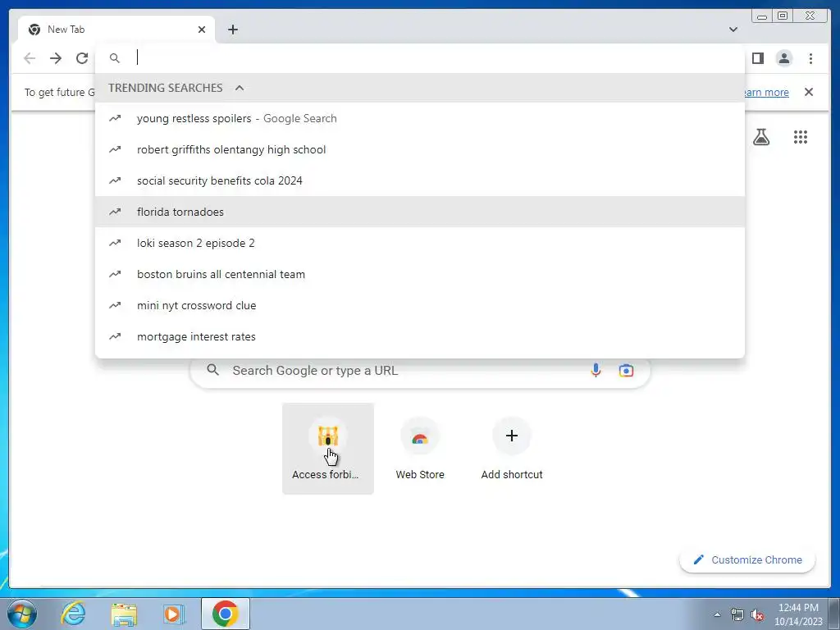Choose social security benefits cola 2024
This screenshot has width=840, height=630.
(x=419, y=180)
